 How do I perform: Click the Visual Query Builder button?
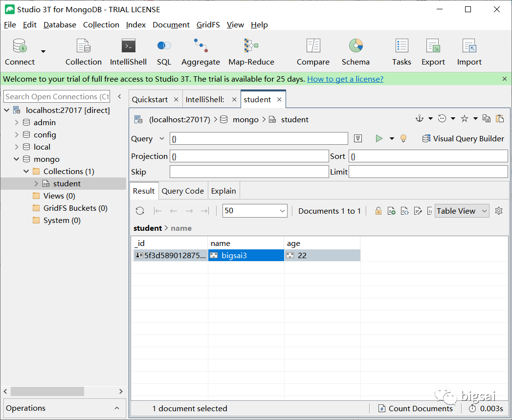(463, 139)
